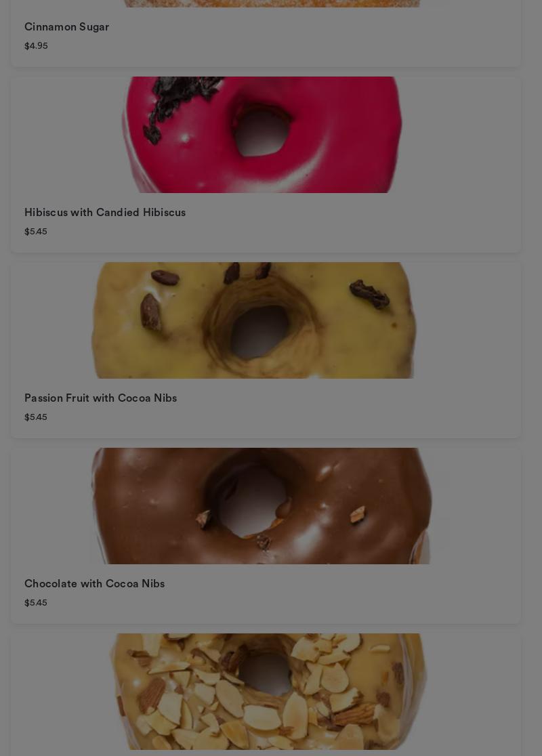Screen dimensions: 542x756
Task: View the yellow passion fruit donut image
Action: [x=253, y=320]
